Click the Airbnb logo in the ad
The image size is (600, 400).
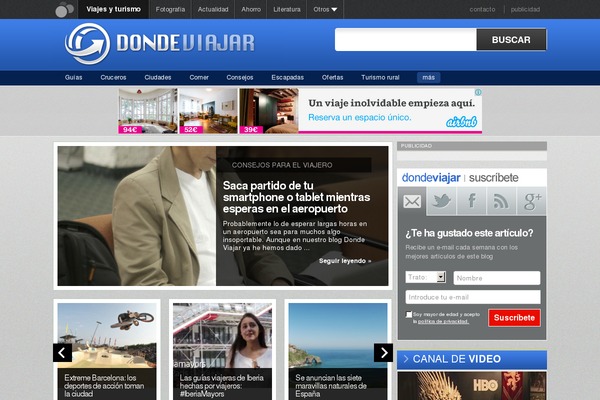point(461,122)
